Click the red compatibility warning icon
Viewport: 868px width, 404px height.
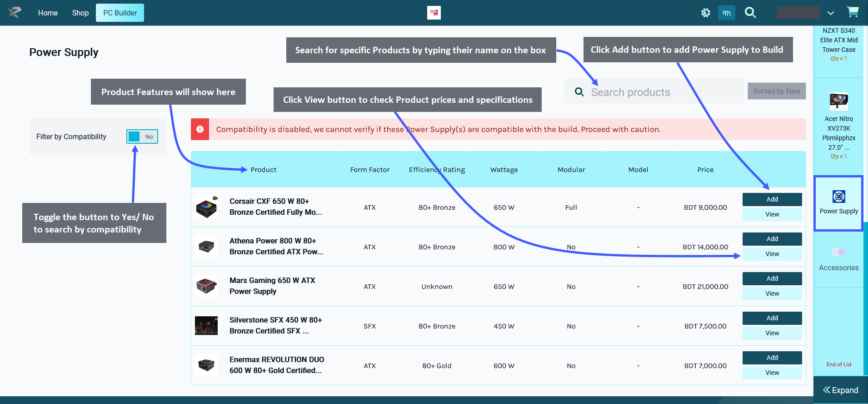pyautogui.click(x=200, y=129)
